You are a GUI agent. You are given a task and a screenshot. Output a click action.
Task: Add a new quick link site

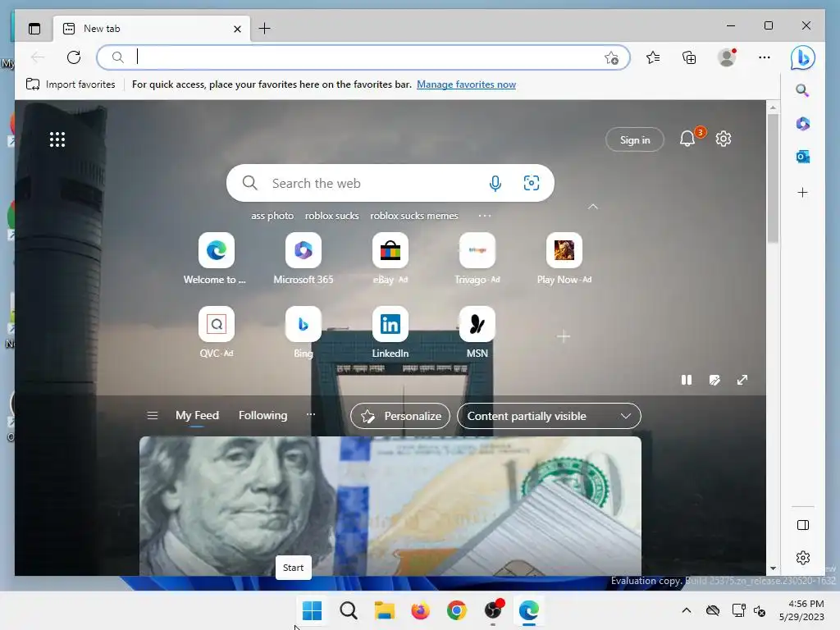click(563, 336)
